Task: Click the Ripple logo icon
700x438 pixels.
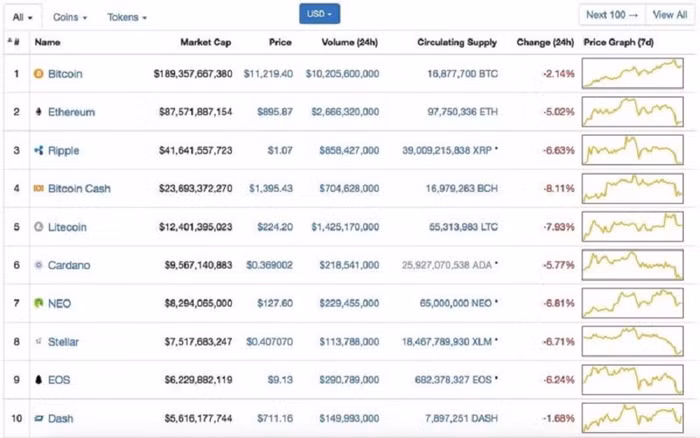Action: coord(39,150)
